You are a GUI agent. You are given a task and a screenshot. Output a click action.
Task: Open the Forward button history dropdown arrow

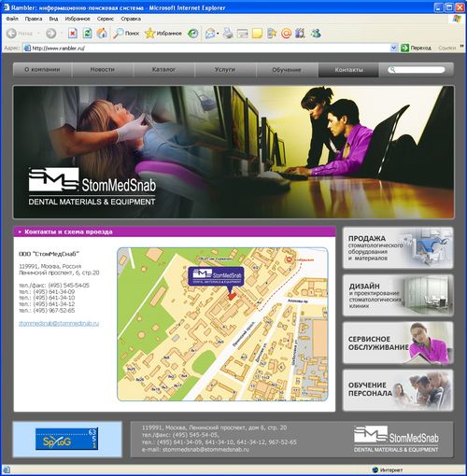(62, 33)
